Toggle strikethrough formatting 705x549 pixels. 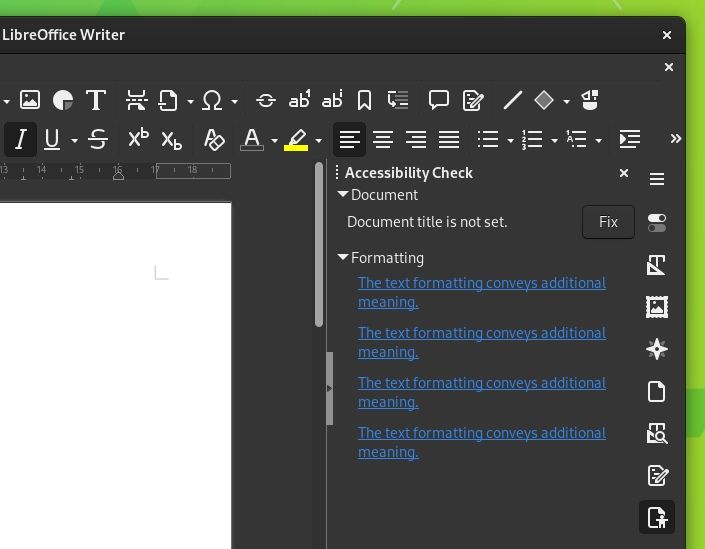[98, 139]
